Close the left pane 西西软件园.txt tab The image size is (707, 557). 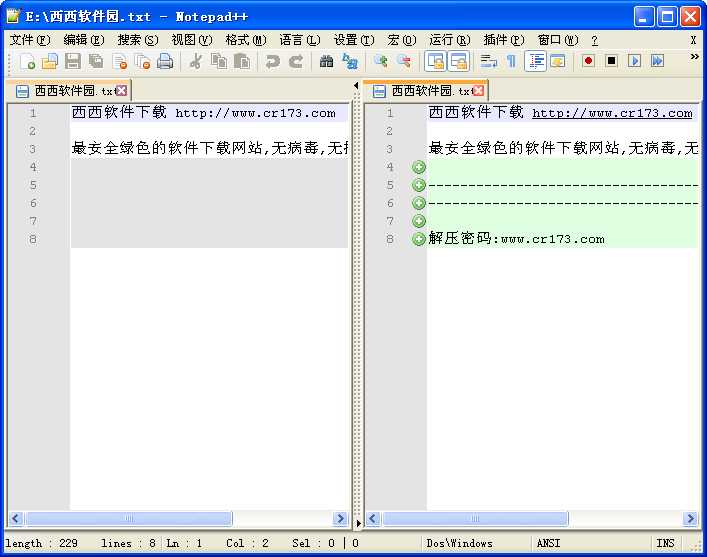coord(122,91)
